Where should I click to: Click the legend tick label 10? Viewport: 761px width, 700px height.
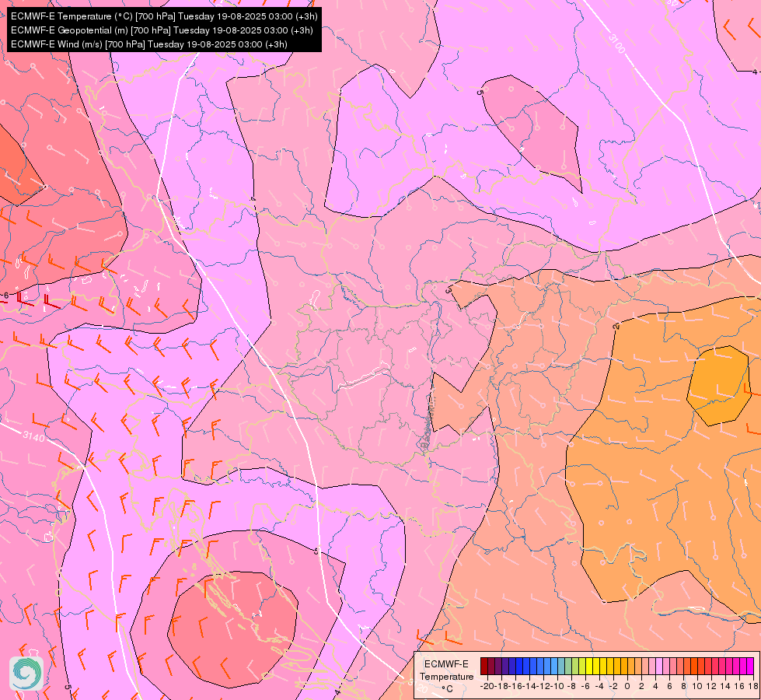click(697, 686)
